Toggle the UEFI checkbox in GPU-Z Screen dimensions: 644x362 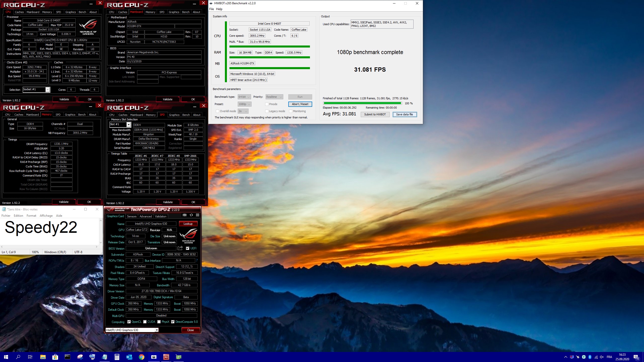coord(187,248)
